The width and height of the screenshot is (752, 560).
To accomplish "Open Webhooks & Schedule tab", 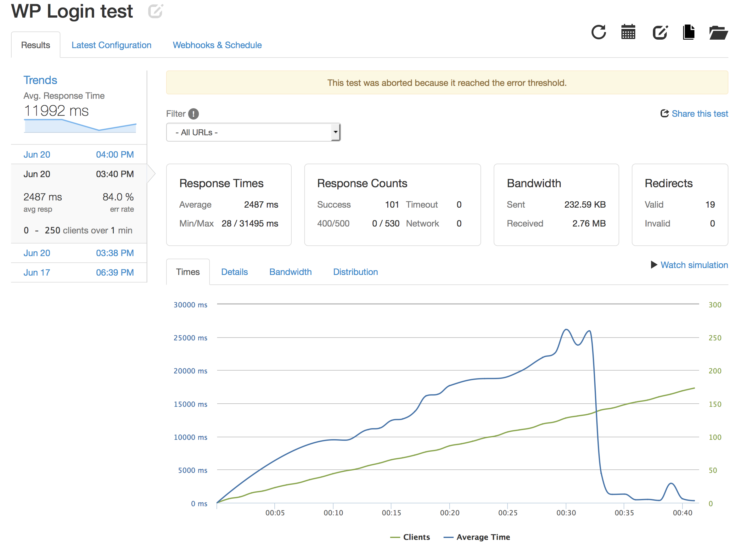I will [217, 45].
